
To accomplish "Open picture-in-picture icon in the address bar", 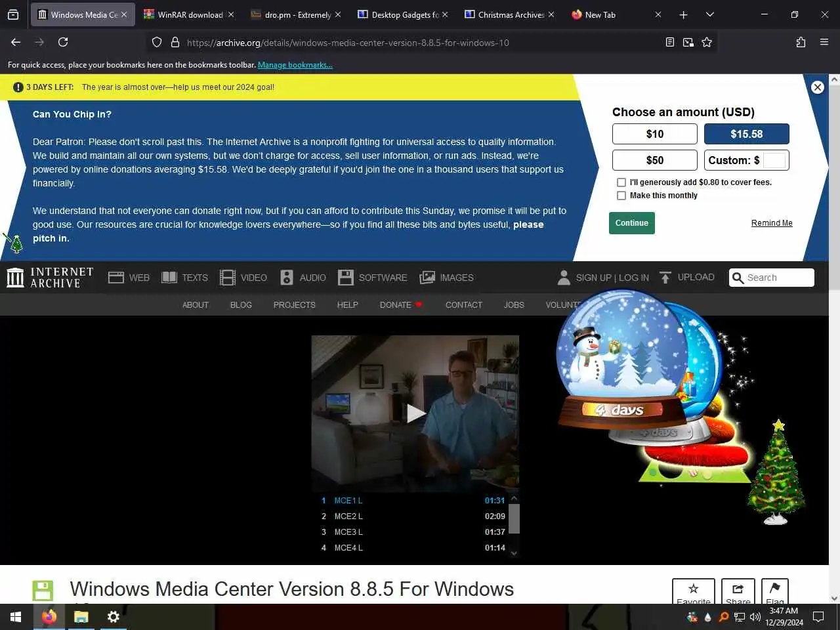I will 688,42.
